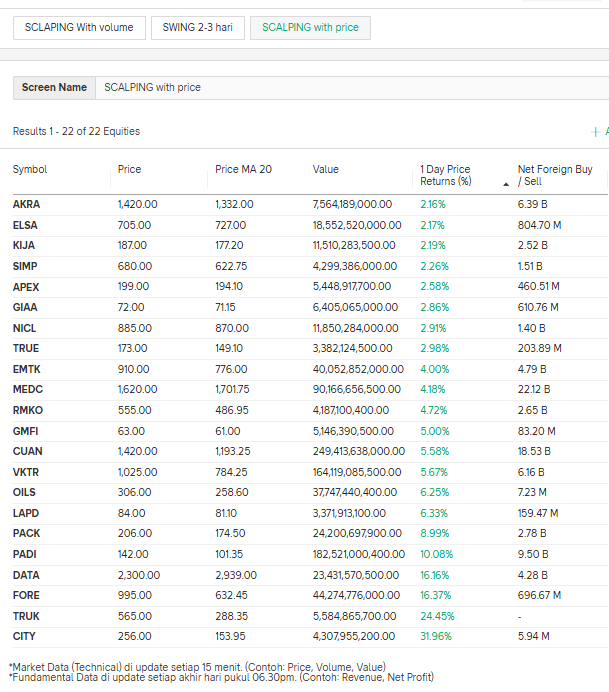Image resolution: width=609 pixels, height=692 pixels.
Task: Click the 10.08% return for PADI
Action: coord(437,554)
